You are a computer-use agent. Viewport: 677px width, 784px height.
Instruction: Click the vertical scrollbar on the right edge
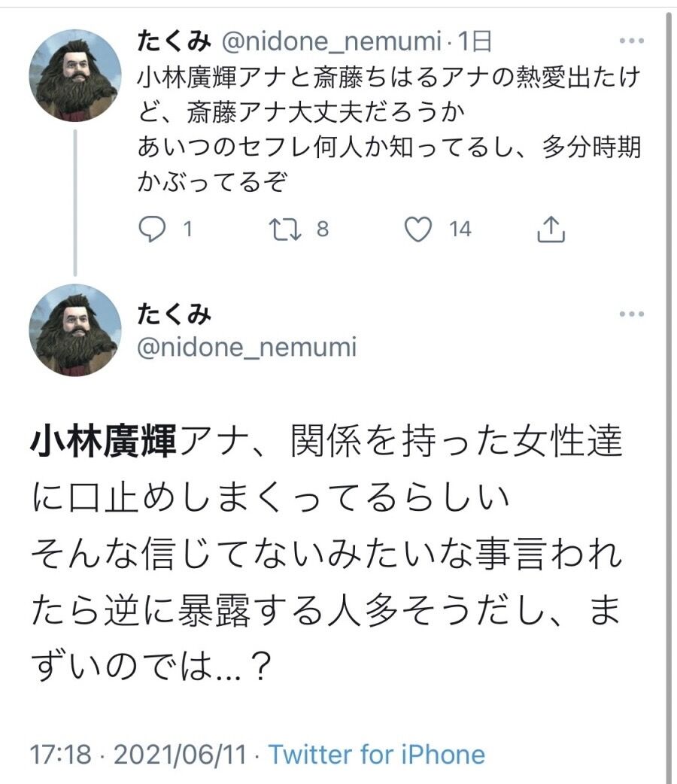tap(669, 376)
